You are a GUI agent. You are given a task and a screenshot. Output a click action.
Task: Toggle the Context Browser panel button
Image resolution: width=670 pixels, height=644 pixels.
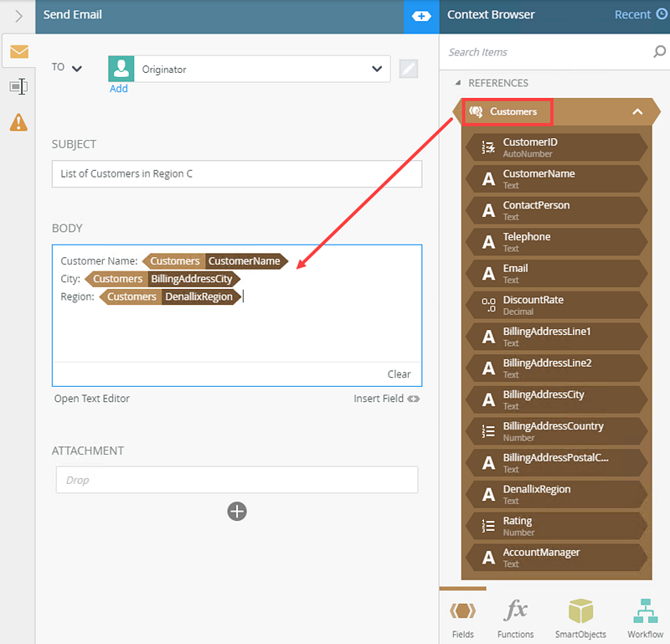421,16
